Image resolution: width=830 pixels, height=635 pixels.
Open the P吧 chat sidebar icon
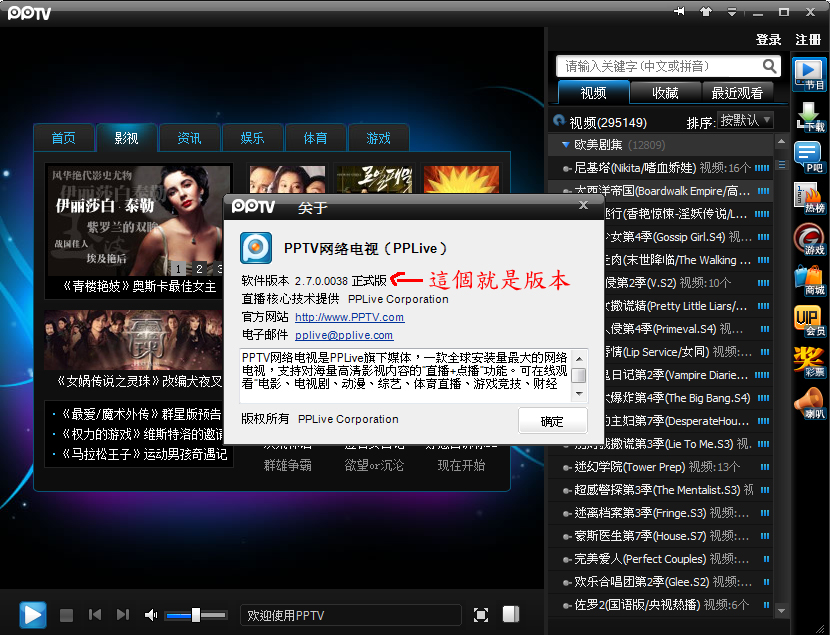pos(809,158)
